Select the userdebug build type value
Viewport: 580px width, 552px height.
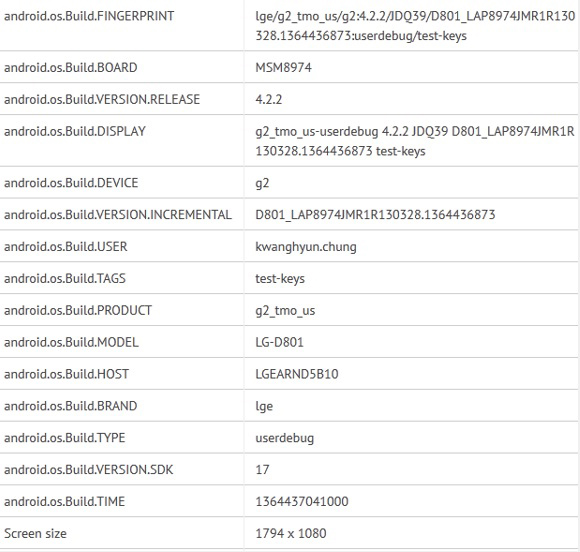click(284, 438)
